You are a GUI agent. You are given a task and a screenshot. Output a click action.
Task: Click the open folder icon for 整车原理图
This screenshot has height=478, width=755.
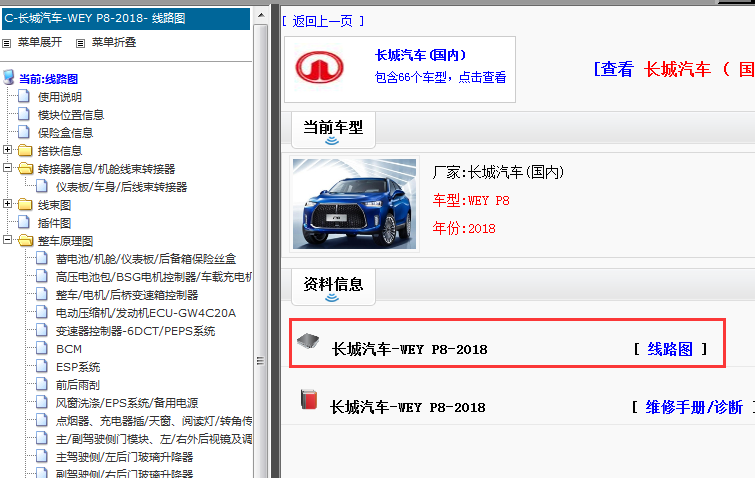coord(26,240)
